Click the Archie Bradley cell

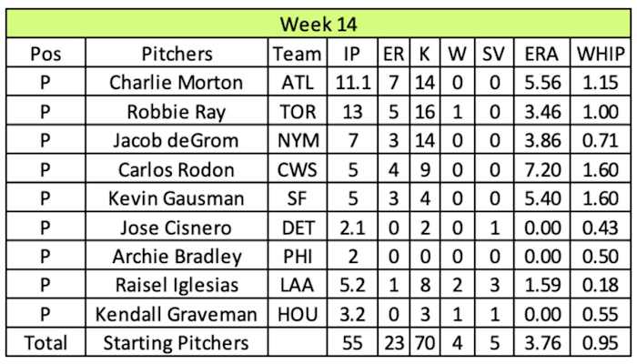(177, 257)
